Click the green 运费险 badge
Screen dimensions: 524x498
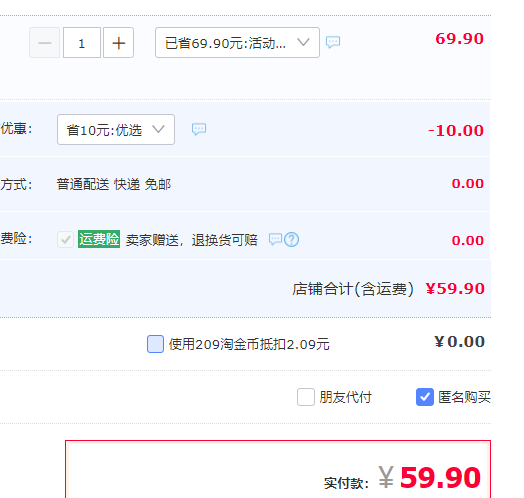tap(99, 239)
